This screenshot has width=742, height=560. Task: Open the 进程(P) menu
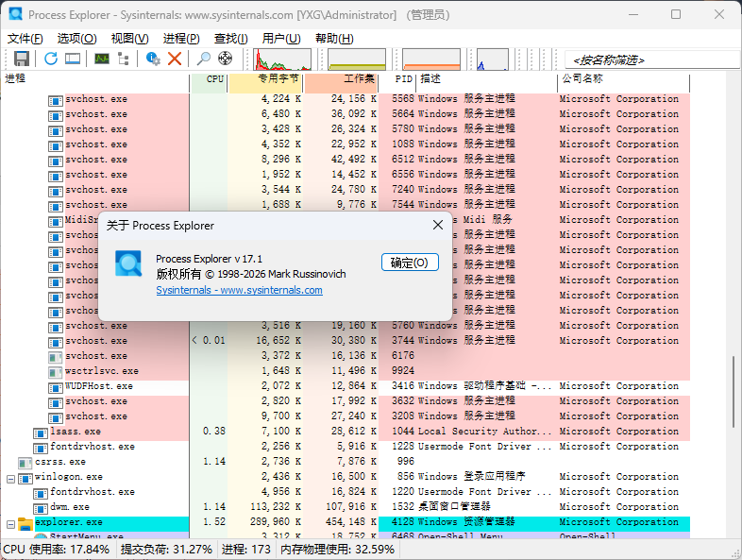(x=181, y=39)
